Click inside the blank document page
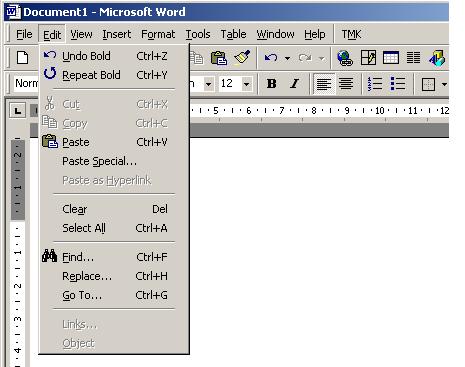The height and width of the screenshot is (367, 465). pyautogui.click(x=319, y=252)
